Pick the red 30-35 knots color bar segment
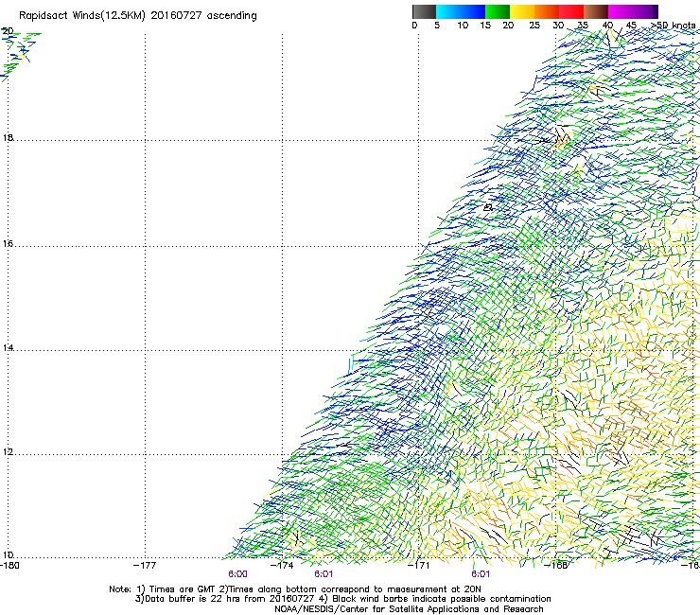Image resolution: width=700 pixels, height=615 pixels. point(571,11)
